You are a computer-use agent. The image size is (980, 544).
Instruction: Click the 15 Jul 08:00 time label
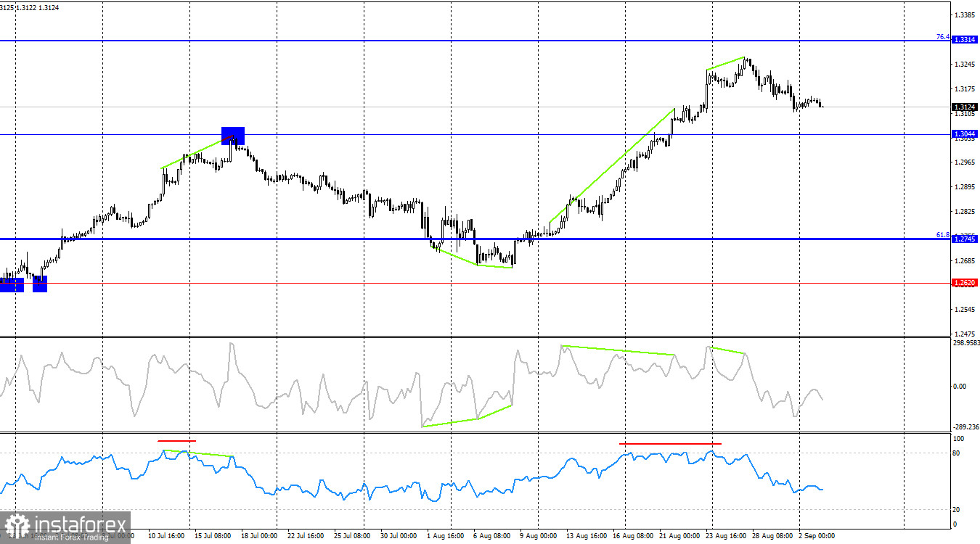tap(211, 536)
